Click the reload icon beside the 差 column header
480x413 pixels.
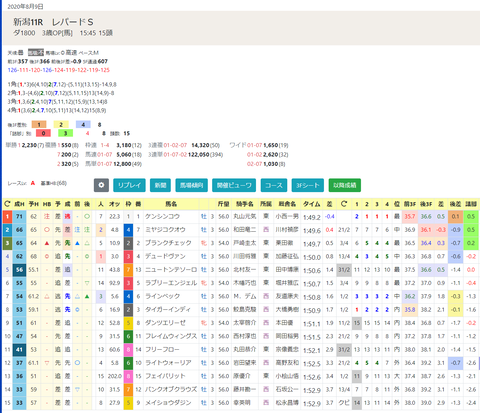pos(344,204)
